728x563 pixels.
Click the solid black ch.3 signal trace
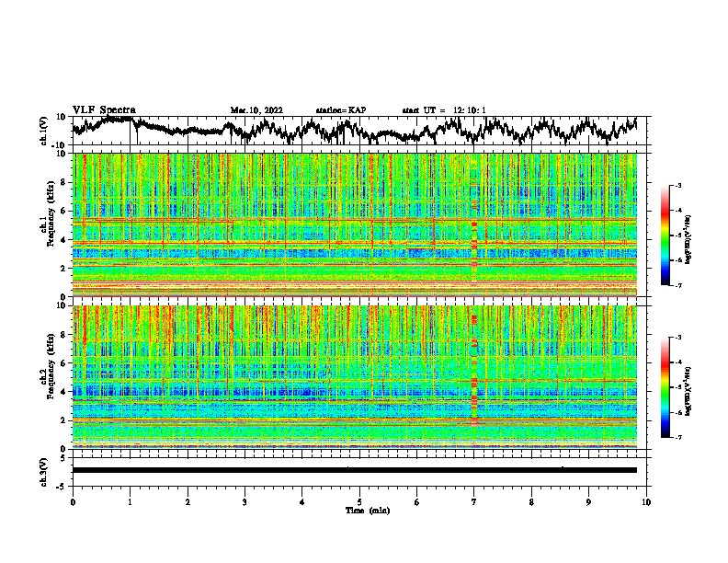(x=354, y=470)
